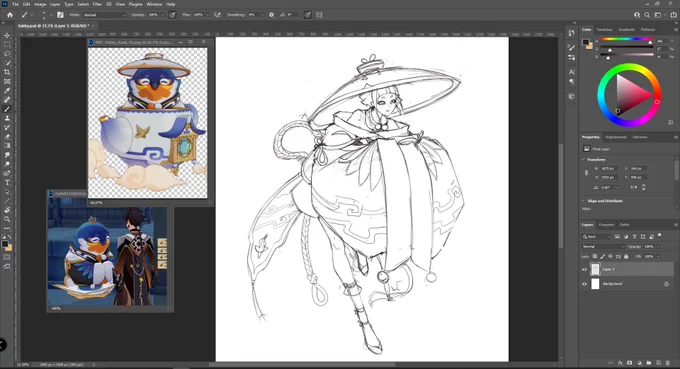Create a new adjustment layer icon

pyautogui.click(x=639, y=362)
